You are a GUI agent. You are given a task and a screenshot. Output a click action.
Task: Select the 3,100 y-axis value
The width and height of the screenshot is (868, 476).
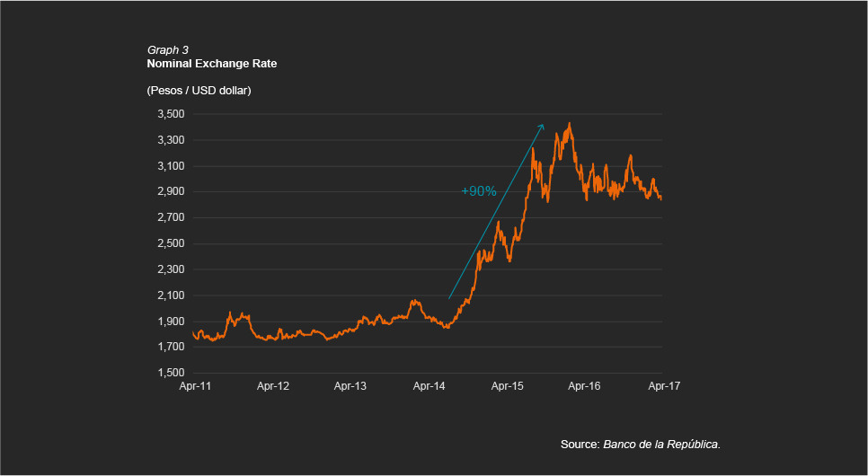pos(171,166)
